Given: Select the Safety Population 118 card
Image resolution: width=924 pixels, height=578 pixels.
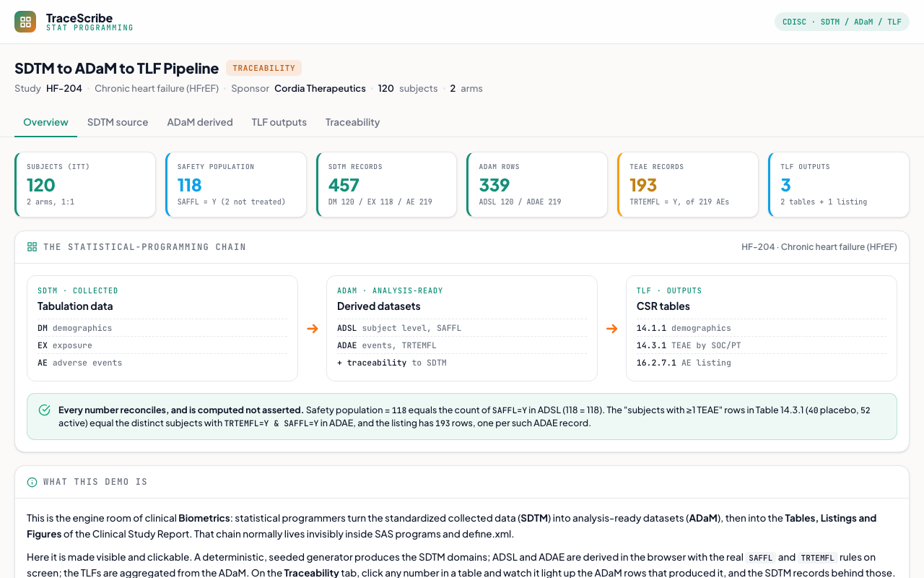Looking at the screenshot, I should click(x=236, y=184).
